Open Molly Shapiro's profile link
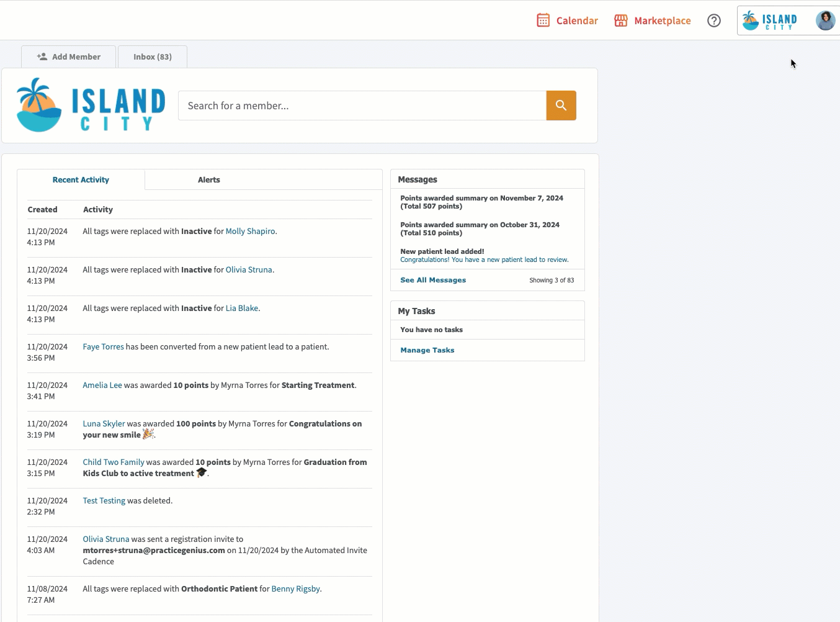 pyautogui.click(x=250, y=232)
